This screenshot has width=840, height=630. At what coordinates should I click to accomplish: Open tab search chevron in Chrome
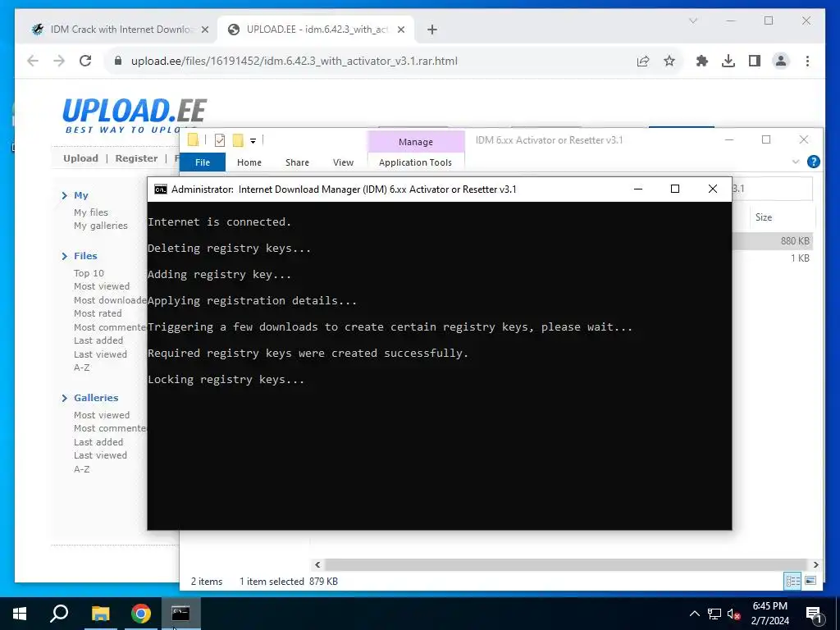pyautogui.click(x=692, y=21)
